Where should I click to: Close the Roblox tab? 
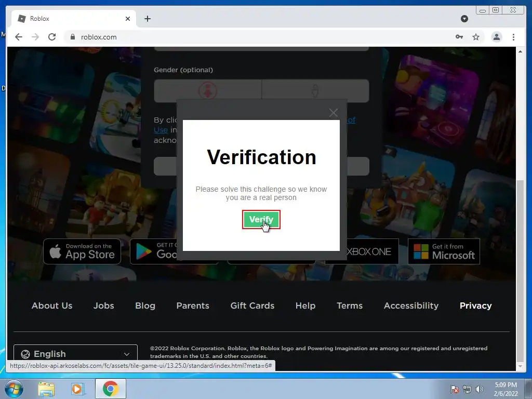point(128,19)
